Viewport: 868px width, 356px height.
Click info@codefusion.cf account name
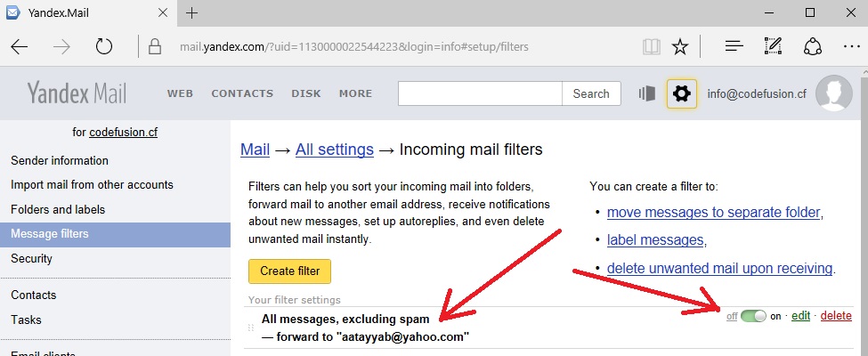tap(757, 93)
